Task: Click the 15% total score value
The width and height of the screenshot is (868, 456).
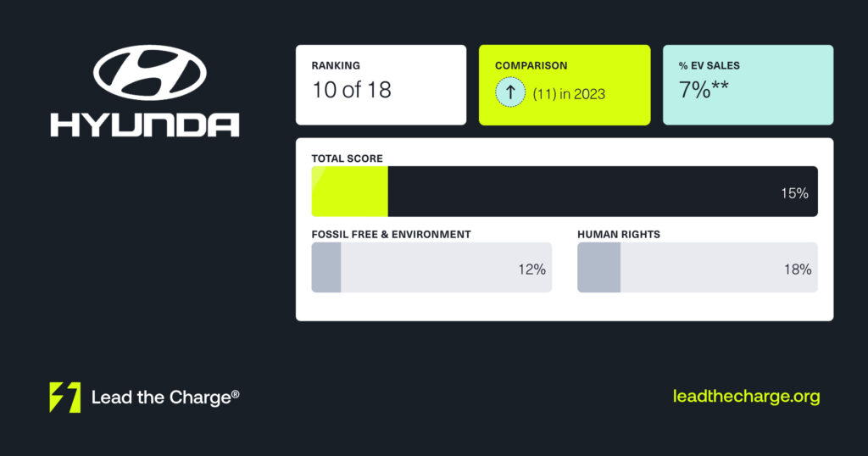Action: (794, 193)
